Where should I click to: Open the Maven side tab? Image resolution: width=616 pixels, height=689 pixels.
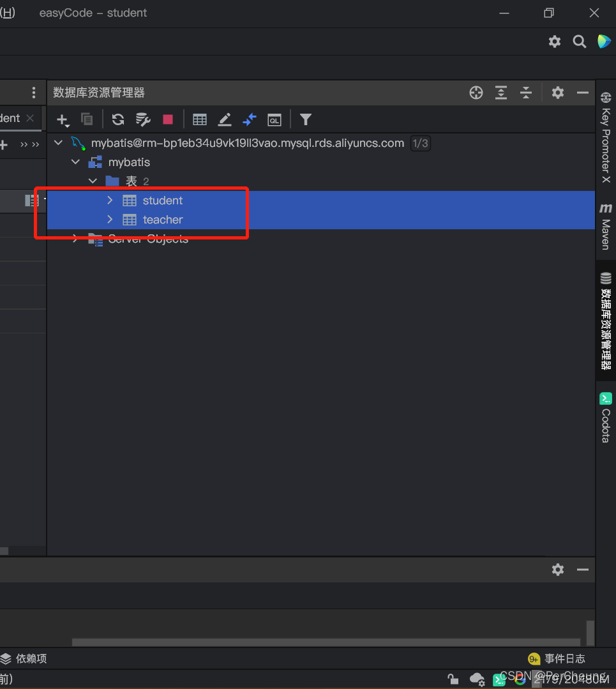[x=606, y=226]
